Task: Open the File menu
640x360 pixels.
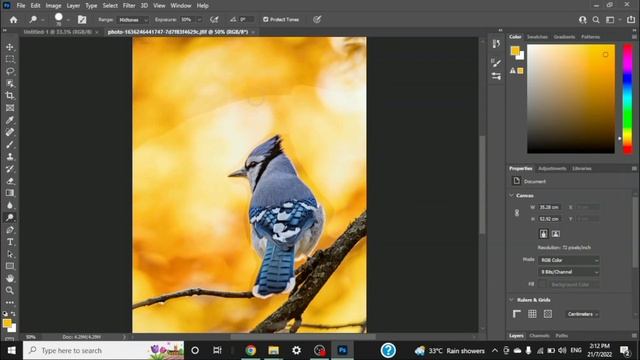Action: [21, 6]
